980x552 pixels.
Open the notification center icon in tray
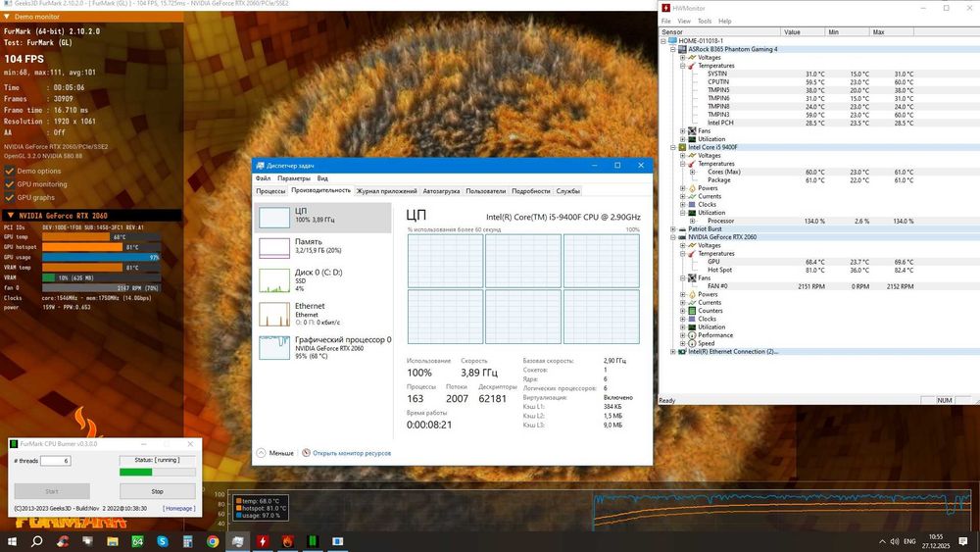point(963,541)
